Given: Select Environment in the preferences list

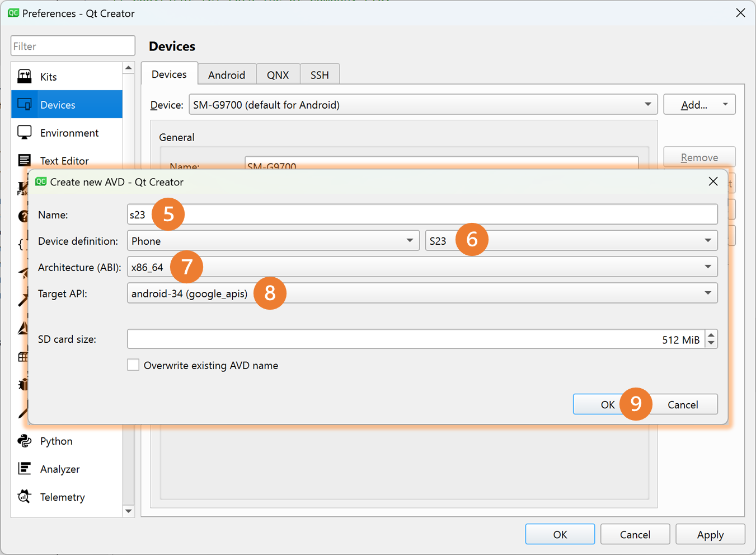Looking at the screenshot, I should click(67, 132).
